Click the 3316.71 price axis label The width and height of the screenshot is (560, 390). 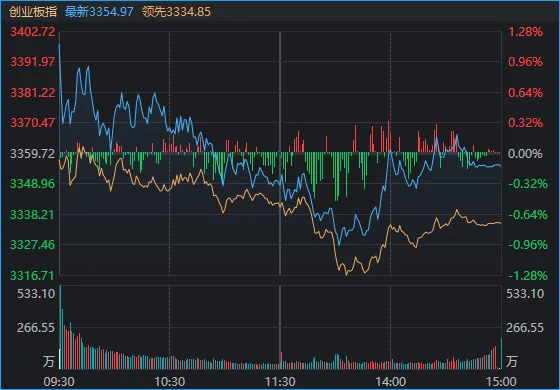click(x=33, y=276)
